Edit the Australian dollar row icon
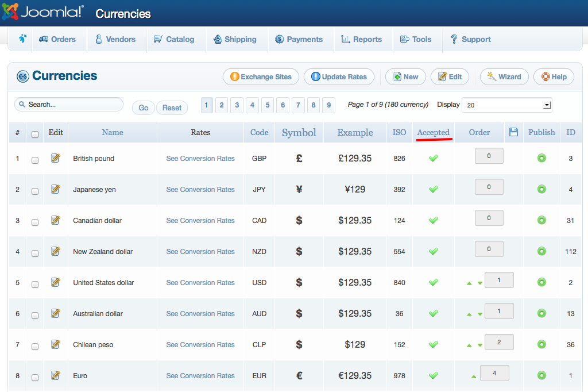This screenshot has height=392, width=588. 56,313
